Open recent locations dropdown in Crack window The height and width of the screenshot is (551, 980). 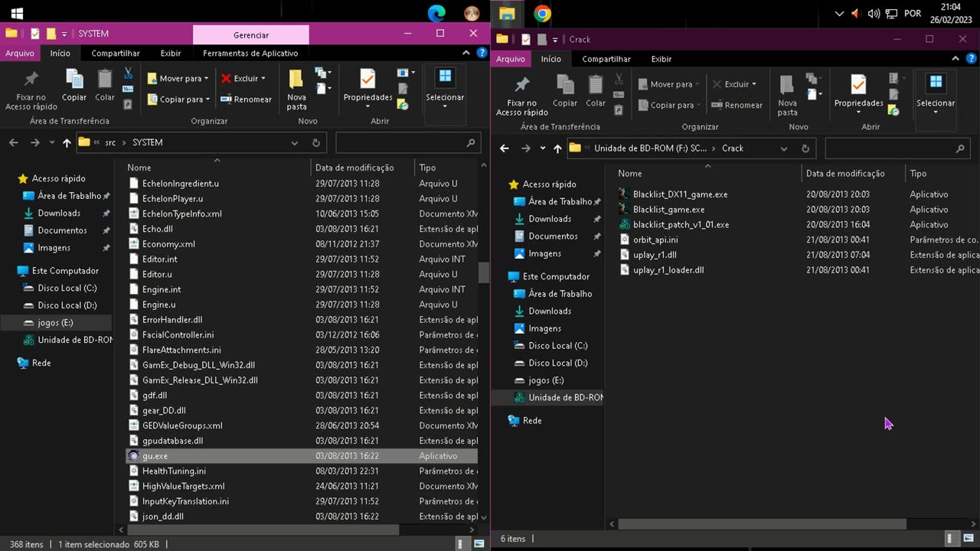543,148
